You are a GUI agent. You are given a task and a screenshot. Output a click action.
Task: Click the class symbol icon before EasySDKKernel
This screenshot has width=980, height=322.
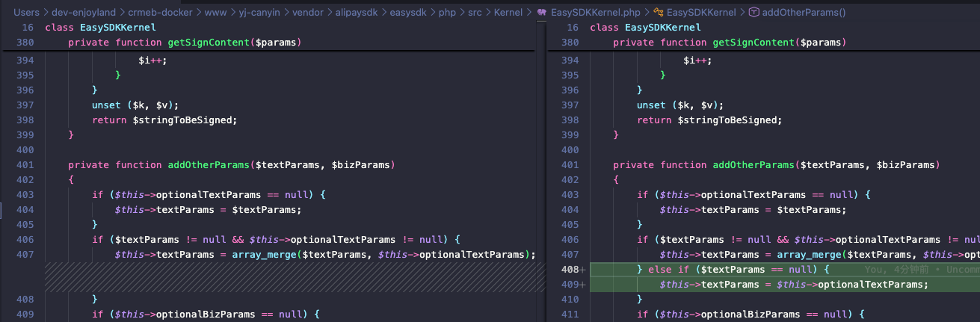(x=658, y=13)
